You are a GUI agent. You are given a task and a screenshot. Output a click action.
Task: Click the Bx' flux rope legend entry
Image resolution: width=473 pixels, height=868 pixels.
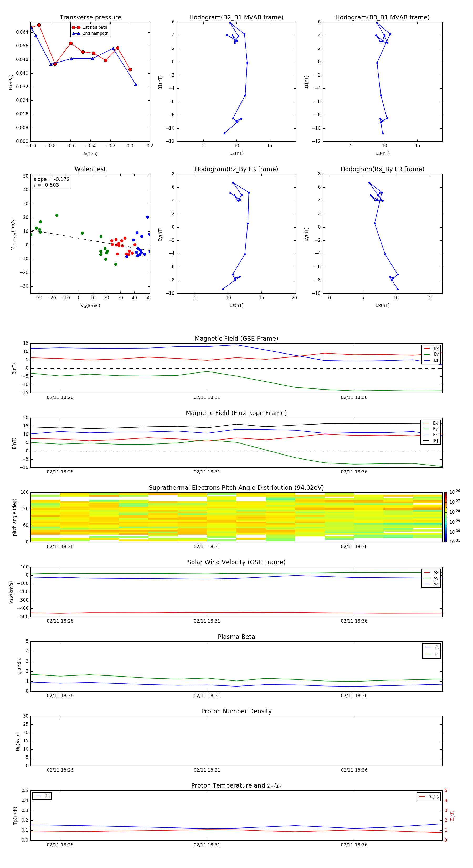431,423
